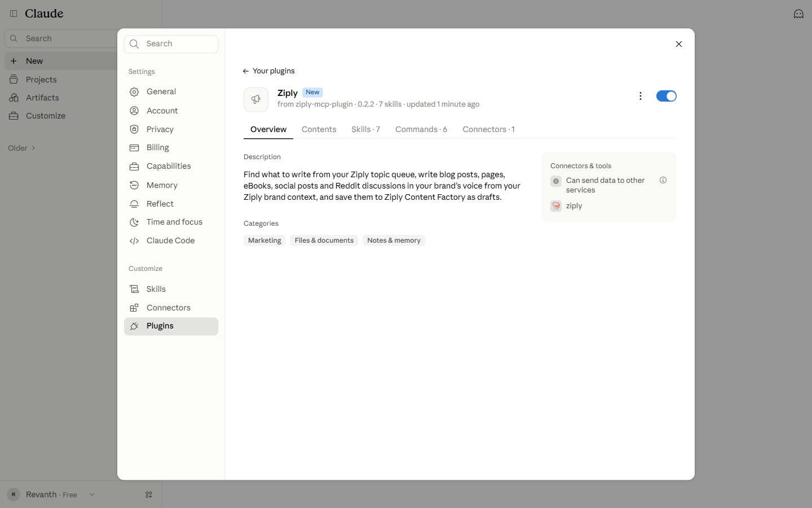The height and width of the screenshot is (508, 812).
Task: Open the Ziply plugin more options menu
Action: (x=640, y=96)
